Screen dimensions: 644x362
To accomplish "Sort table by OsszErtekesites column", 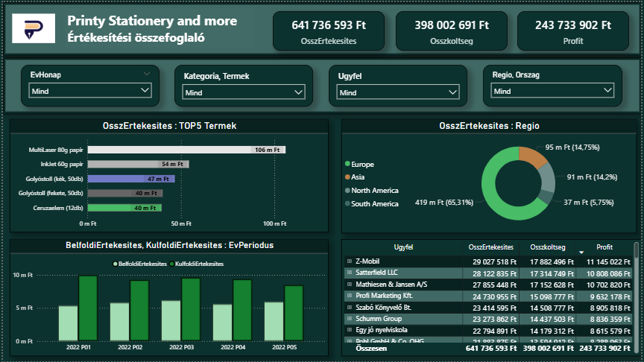I will (x=490, y=247).
